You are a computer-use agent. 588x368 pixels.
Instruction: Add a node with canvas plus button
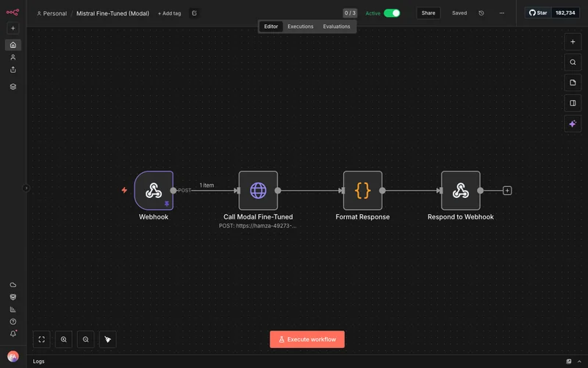point(573,42)
